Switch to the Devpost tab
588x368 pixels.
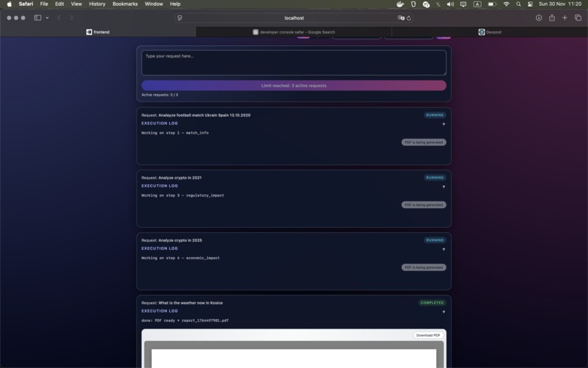[490, 32]
